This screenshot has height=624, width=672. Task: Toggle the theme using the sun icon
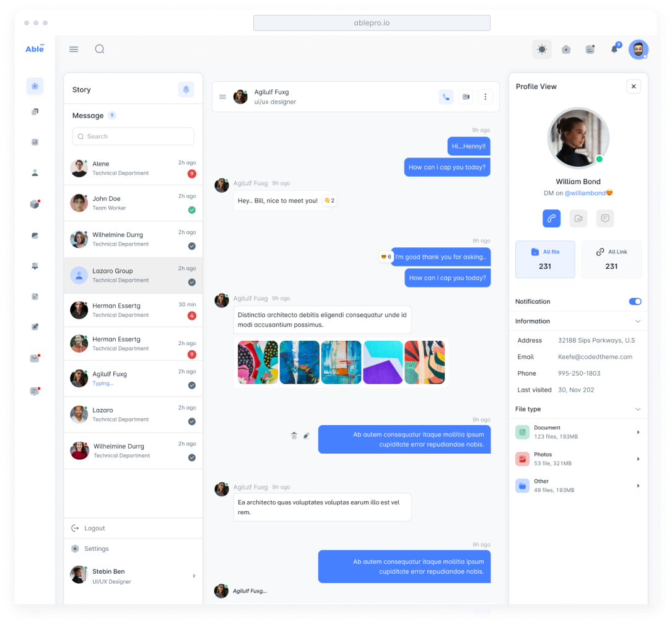click(x=542, y=48)
